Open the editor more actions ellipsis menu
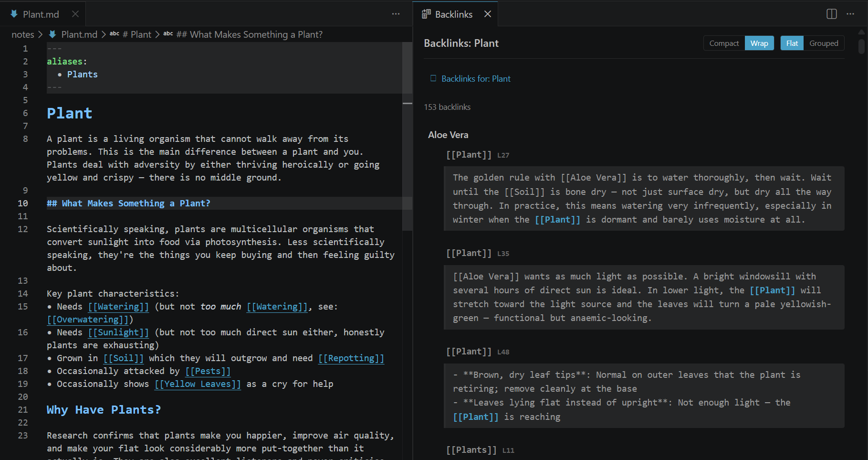This screenshot has width=868, height=460. pos(396,14)
